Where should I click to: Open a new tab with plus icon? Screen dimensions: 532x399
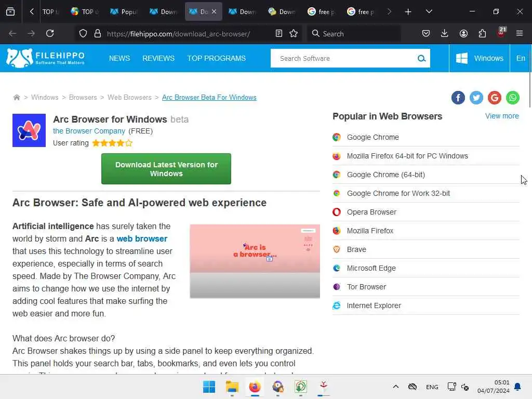(x=408, y=12)
